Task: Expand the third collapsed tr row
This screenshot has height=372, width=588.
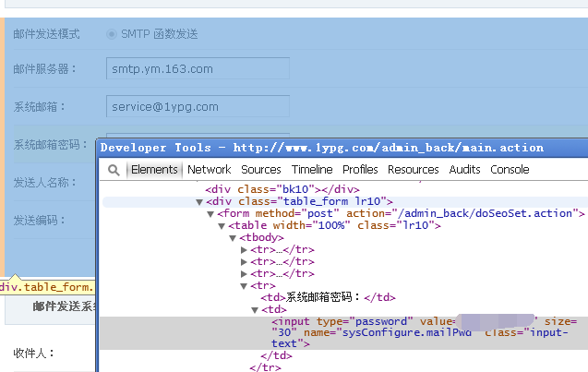Action: pos(244,274)
